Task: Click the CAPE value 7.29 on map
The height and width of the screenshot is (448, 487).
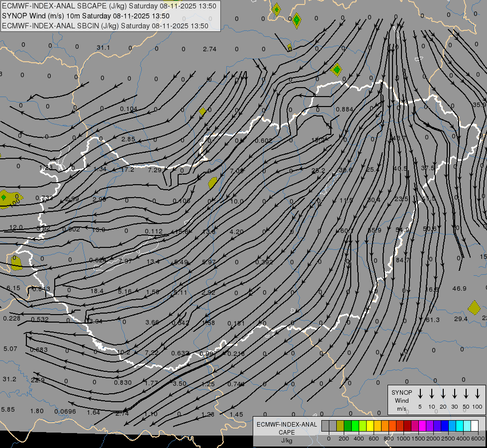Action: point(155,170)
